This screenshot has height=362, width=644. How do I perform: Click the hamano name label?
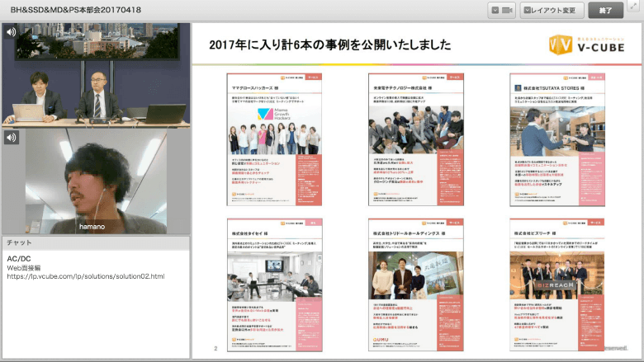[x=92, y=227]
